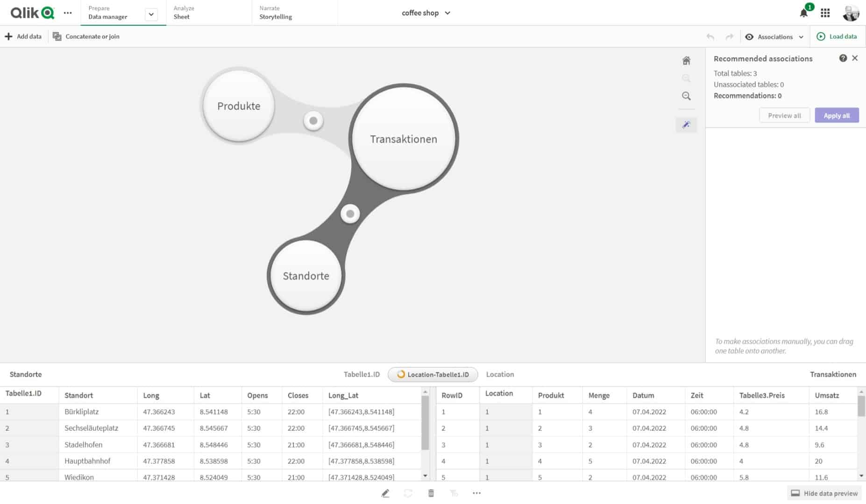Delete the selected table via the trash icon
The height and width of the screenshot is (504, 866).
click(x=431, y=493)
